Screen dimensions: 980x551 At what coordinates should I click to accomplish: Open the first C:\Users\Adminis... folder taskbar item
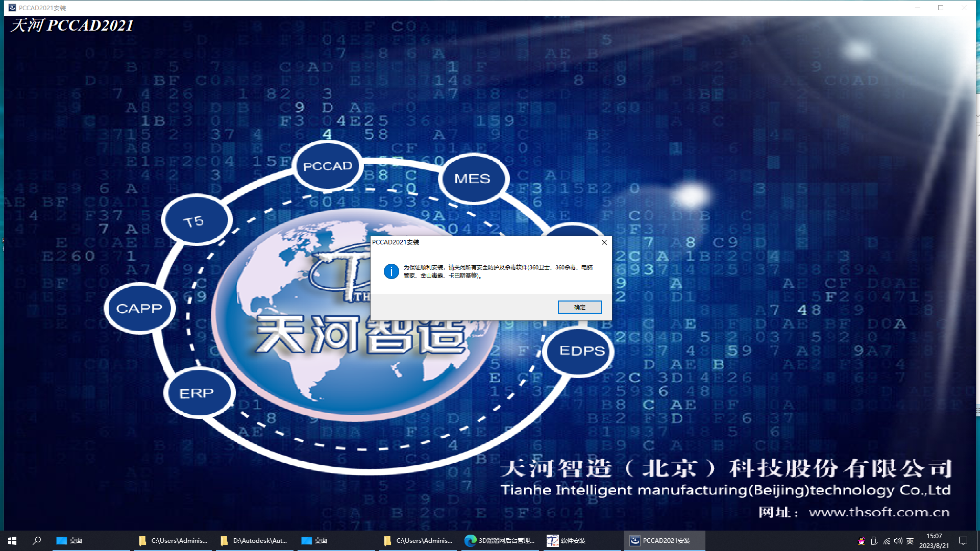coord(174,541)
